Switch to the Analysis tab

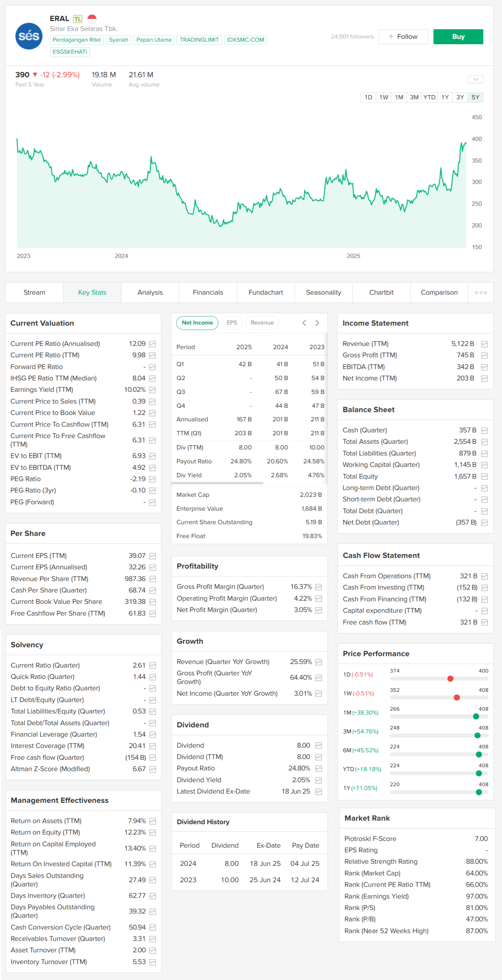click(150, 293)
